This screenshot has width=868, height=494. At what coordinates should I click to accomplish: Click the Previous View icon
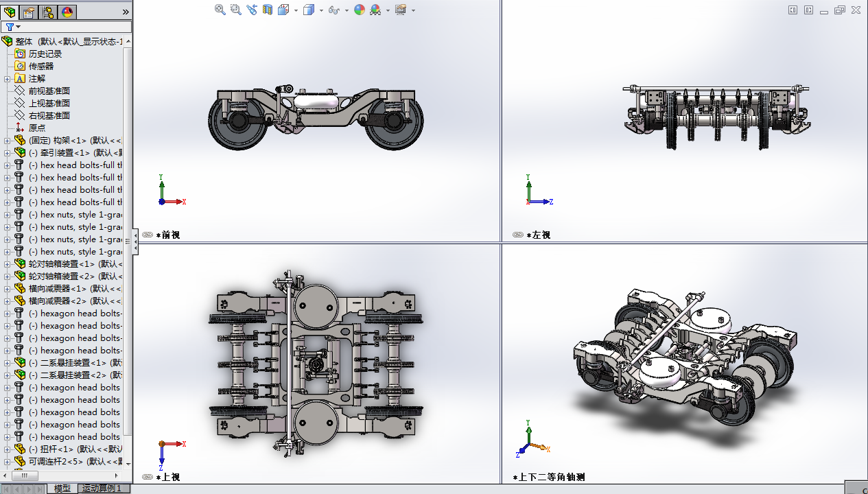[x=252, y=10]
